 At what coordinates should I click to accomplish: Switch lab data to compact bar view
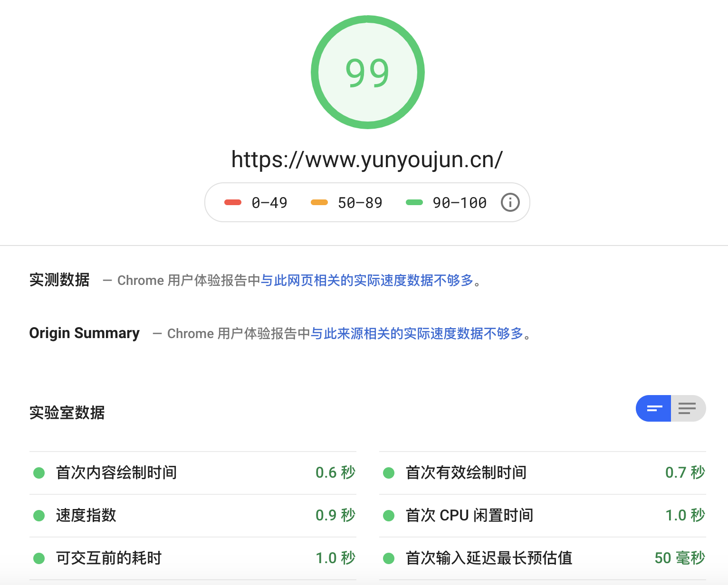tap(653, 408)
